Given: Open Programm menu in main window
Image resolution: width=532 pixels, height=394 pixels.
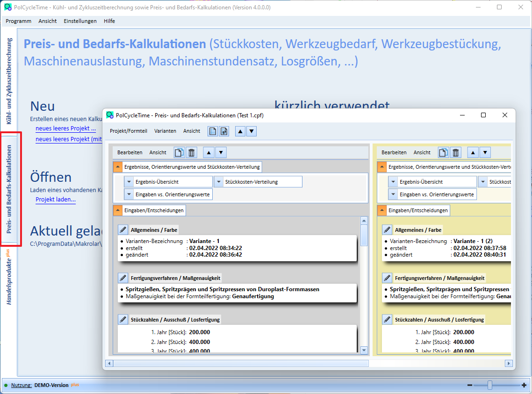Looking at the screenshot, I should pyautogui.click(x=18, y=21).
